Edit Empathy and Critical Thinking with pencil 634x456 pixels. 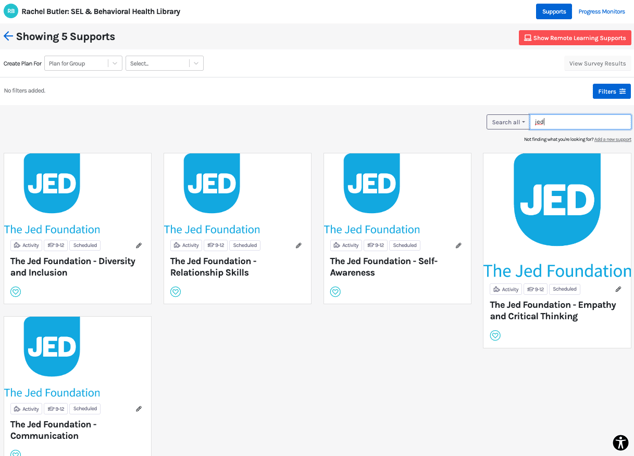click(618, 289)
